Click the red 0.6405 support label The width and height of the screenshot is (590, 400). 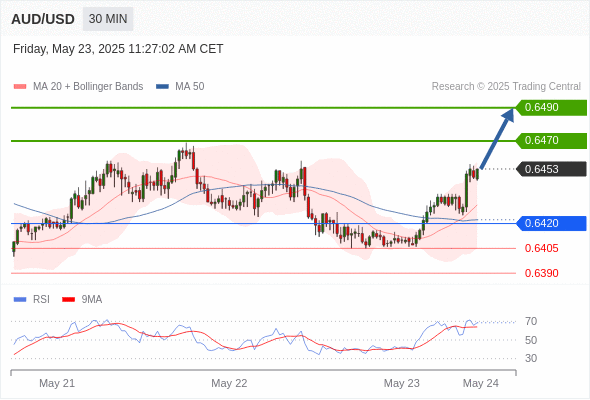[541, 248]
